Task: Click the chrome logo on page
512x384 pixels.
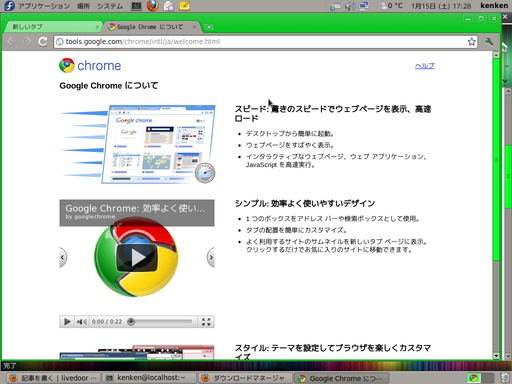Action: point(90,65)
